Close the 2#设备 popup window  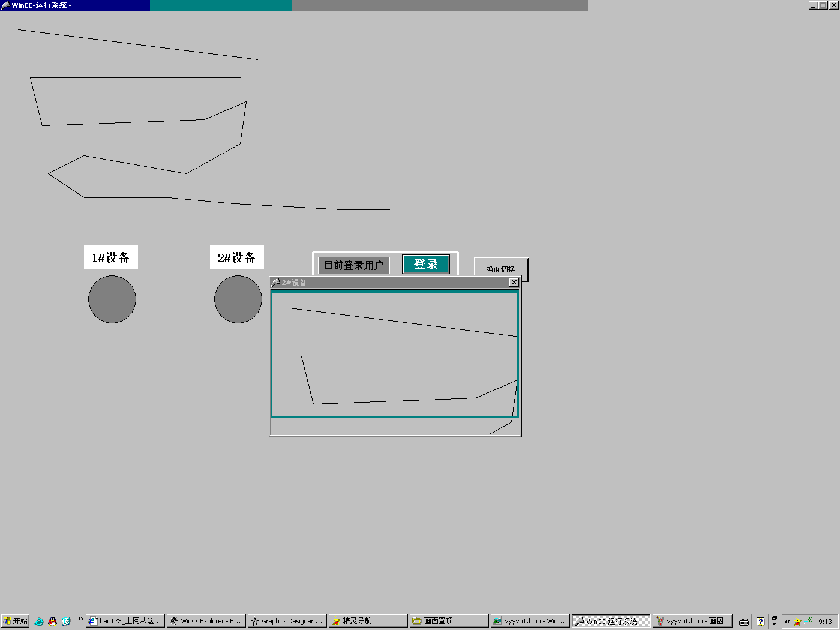[514, 283]
